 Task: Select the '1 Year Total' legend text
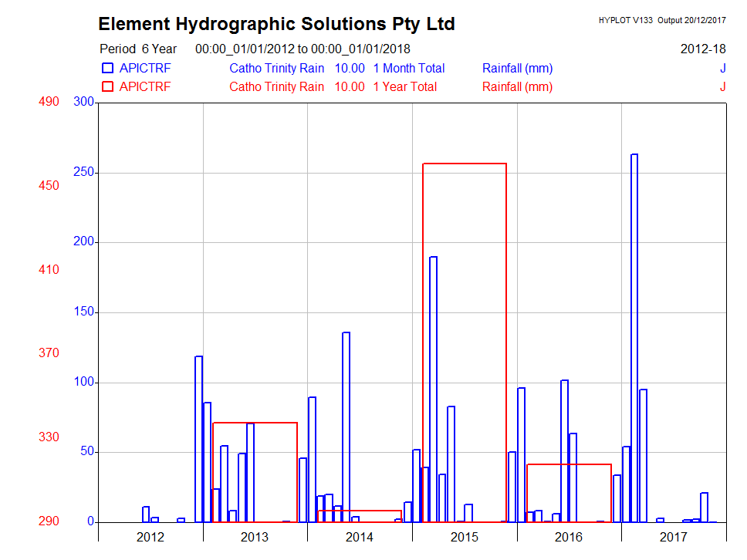pyautogui.click(x=404, y=87)
